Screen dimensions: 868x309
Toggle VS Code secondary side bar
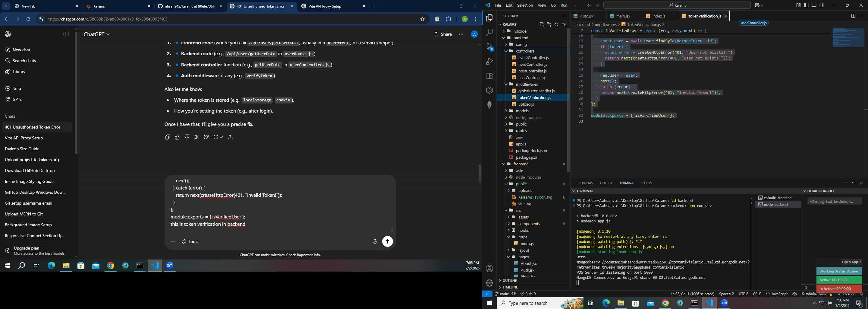pos(822,5)
